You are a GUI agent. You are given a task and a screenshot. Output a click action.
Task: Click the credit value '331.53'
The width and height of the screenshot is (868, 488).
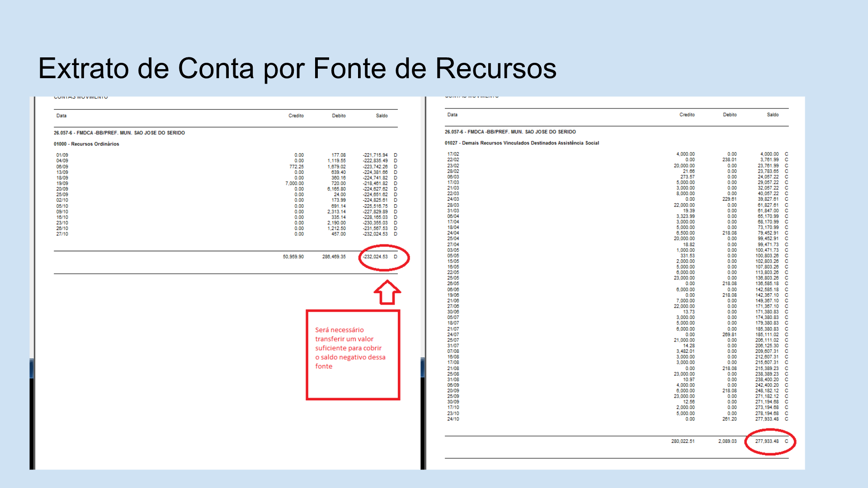point(688,256)
